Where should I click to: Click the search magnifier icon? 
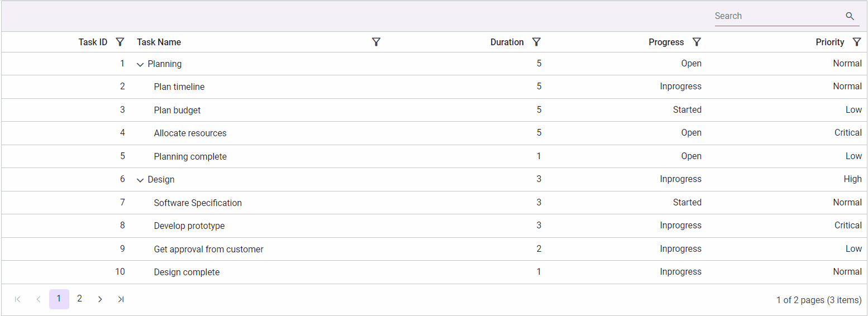[850, 16]
